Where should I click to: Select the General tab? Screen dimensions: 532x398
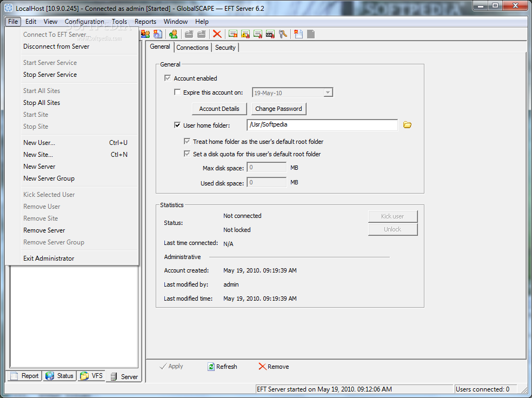[160, 47]
